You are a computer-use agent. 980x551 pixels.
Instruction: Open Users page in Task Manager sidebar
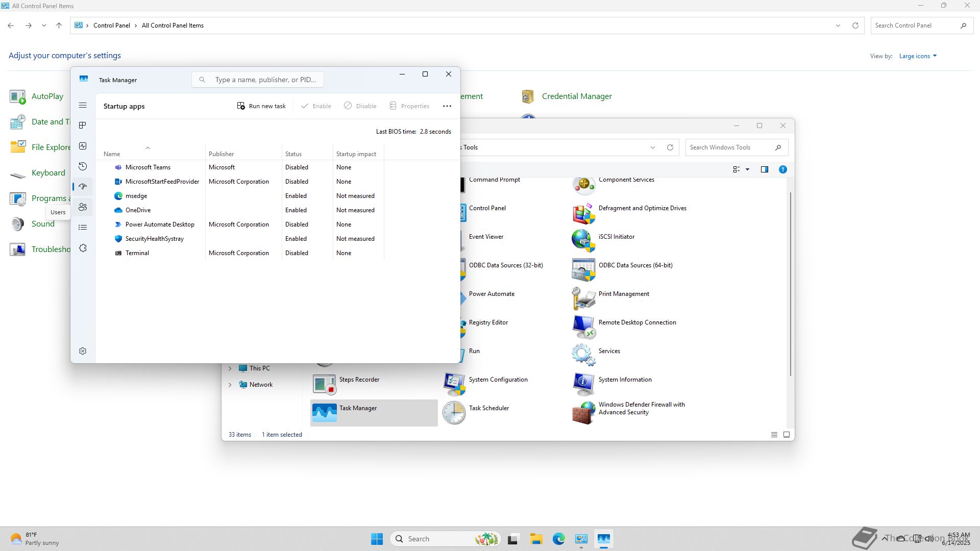coord(83,207)
